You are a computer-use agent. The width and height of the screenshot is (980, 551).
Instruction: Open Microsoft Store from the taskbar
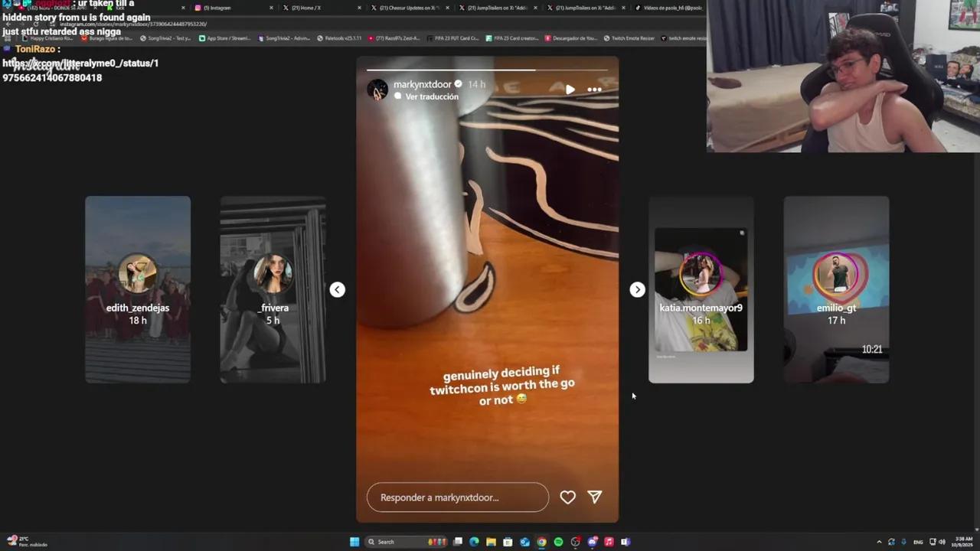pos(508,542)
